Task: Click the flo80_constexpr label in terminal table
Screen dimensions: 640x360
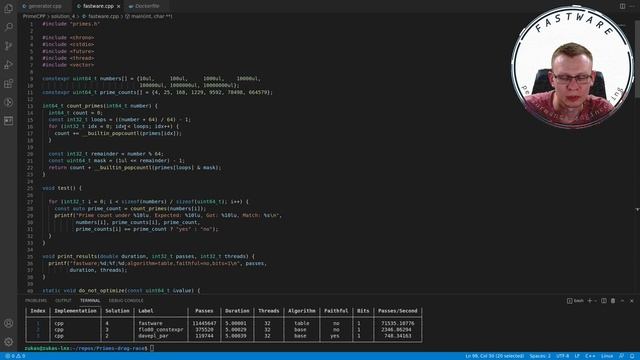Action: (x=161, y=329)
